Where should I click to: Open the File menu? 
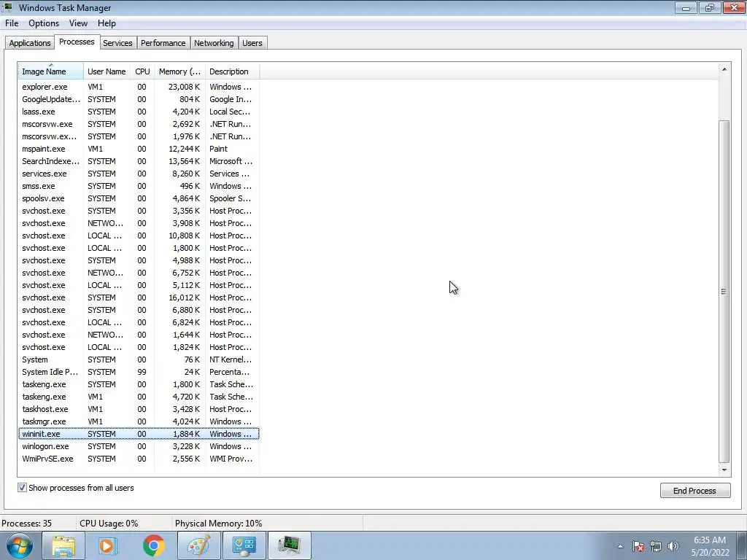[x=12, y=23]
